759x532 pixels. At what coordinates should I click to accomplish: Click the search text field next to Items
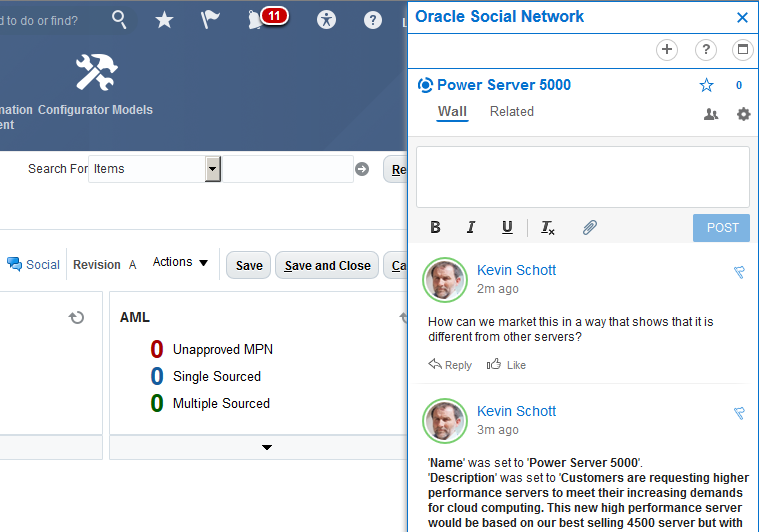click(x=288, y=169)
